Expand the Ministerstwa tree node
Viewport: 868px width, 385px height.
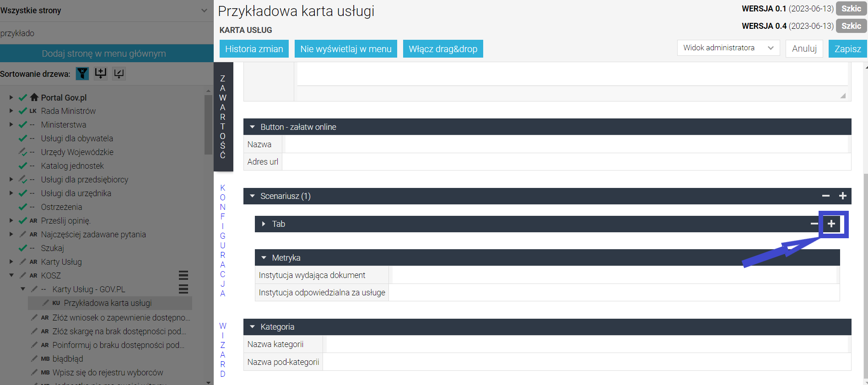pyautogui.click(x=11, y=124)
